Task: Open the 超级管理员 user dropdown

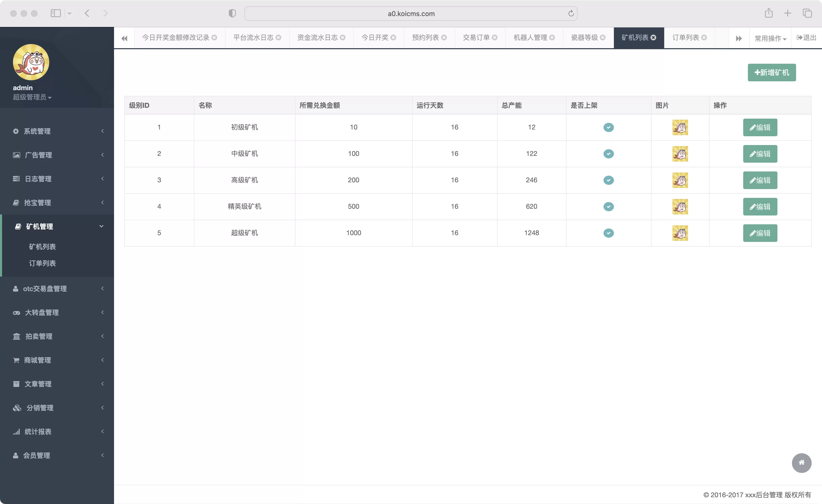Action: (32, 97)
